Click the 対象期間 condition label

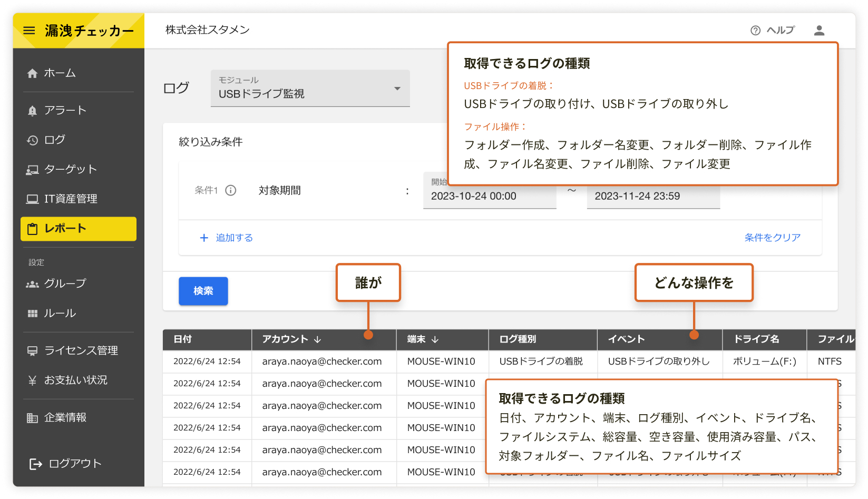coord(280,190)
